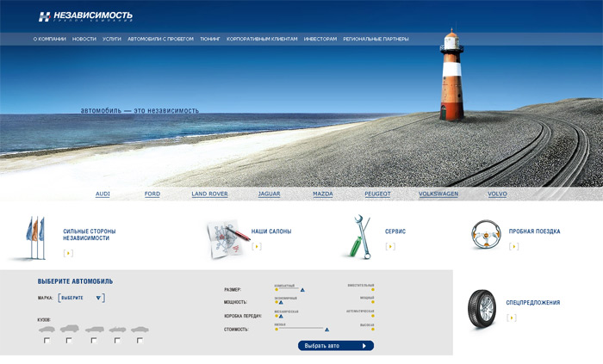Click the sedan body type silhouette
This screenshot has height=364, width=603.
point(140,330)
